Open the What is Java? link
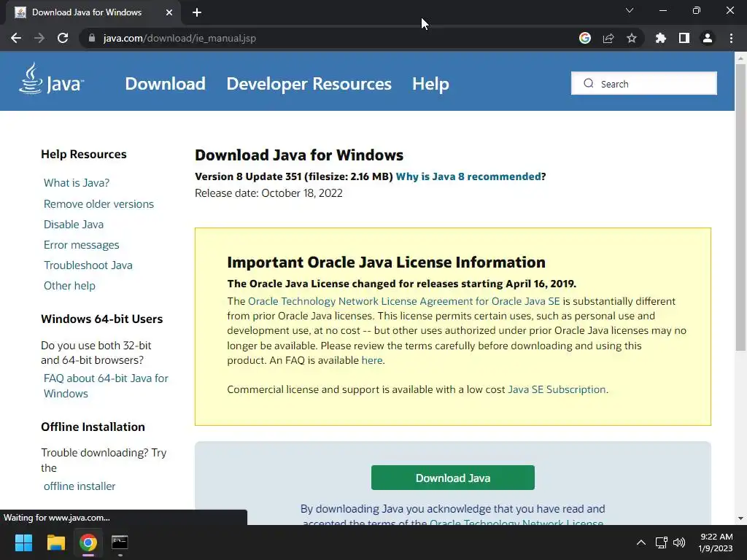Viewport: 747px width, 560px height. (x=76, y=183)
